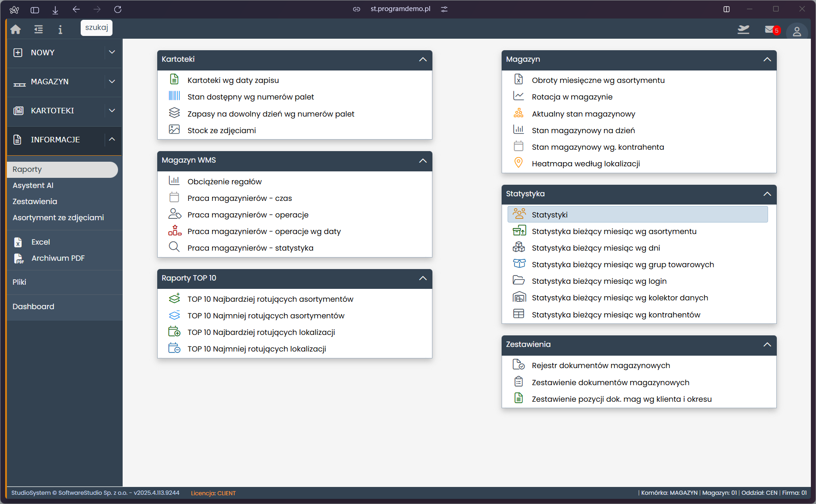The image size is (816, 504).
Task: Collapse the INFORMACJE sidebar section
Action: coord(112,139)
